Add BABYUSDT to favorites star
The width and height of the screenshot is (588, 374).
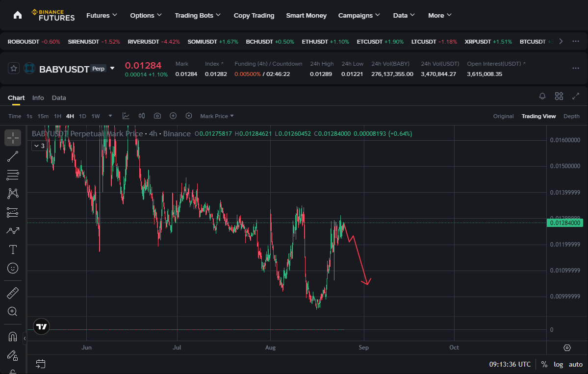pos(14,69)
